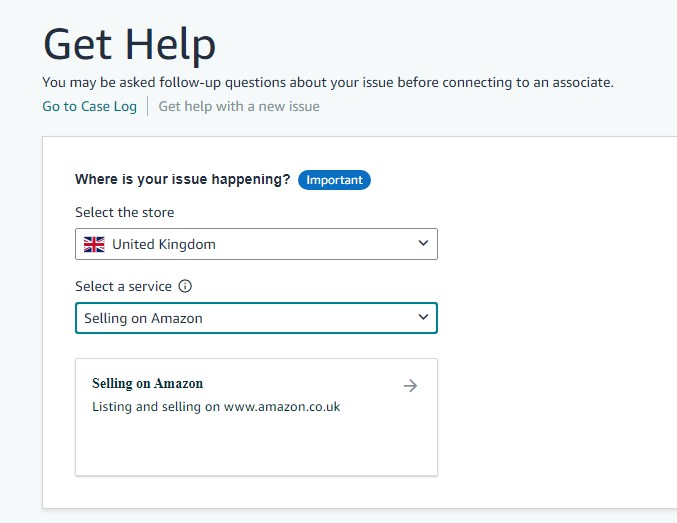Click the follow-up questions notice text
Viewport: 677px width, 523px height.
click(x=328, y=82)
